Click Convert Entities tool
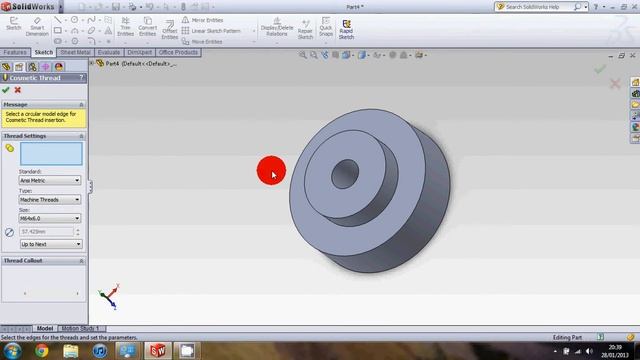 [147, 27]
